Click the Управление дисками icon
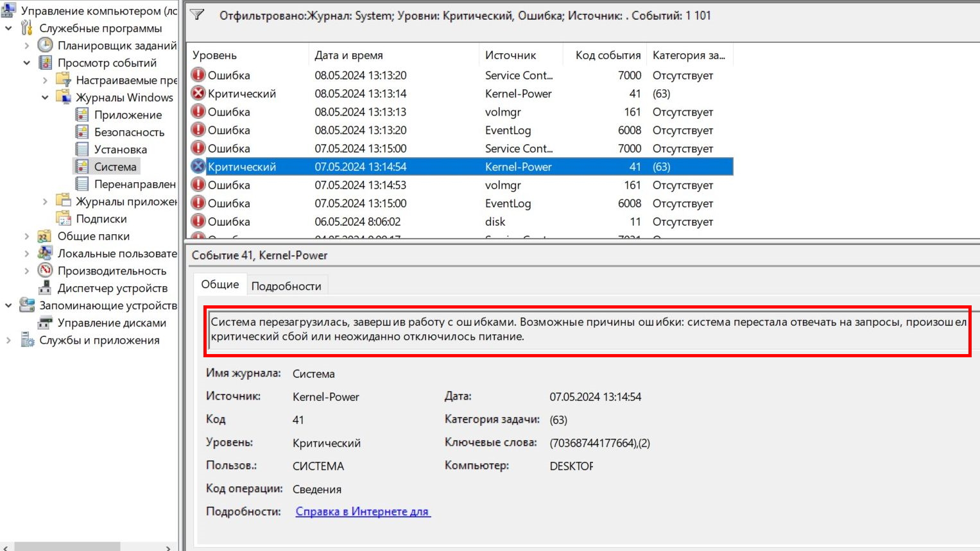The image size is (980, 551). (x=45, y=322)
